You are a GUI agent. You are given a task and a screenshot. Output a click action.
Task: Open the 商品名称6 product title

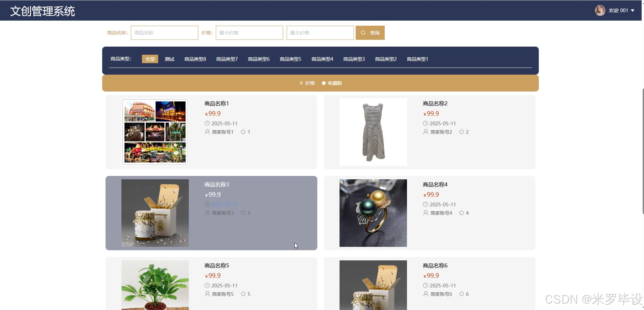tap(435, 265)
